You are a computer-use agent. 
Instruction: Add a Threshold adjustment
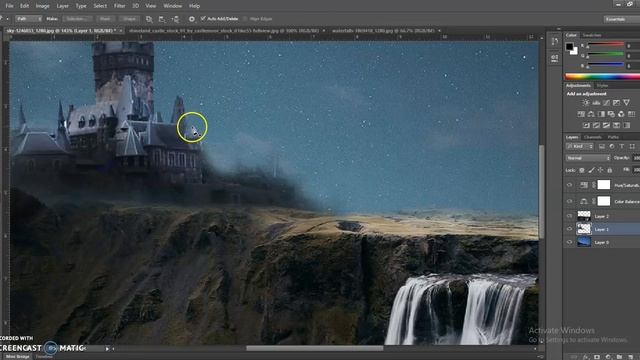pos(607,125)
